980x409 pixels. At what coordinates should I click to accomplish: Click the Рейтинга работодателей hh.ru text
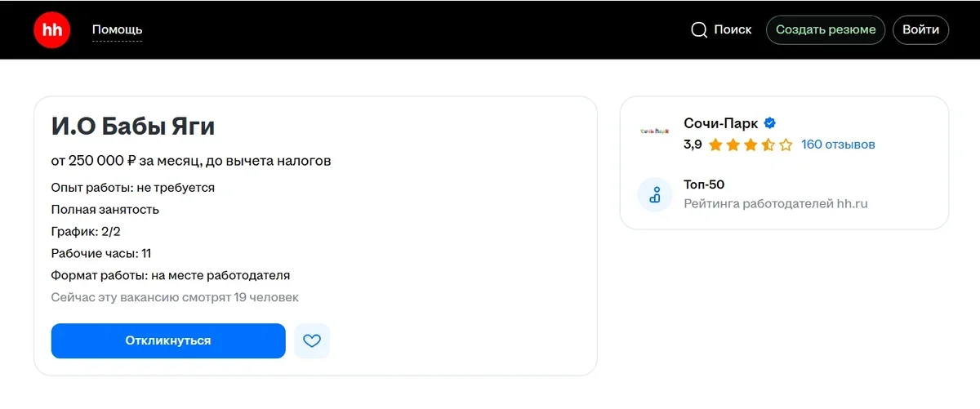[x=775, y=204]
